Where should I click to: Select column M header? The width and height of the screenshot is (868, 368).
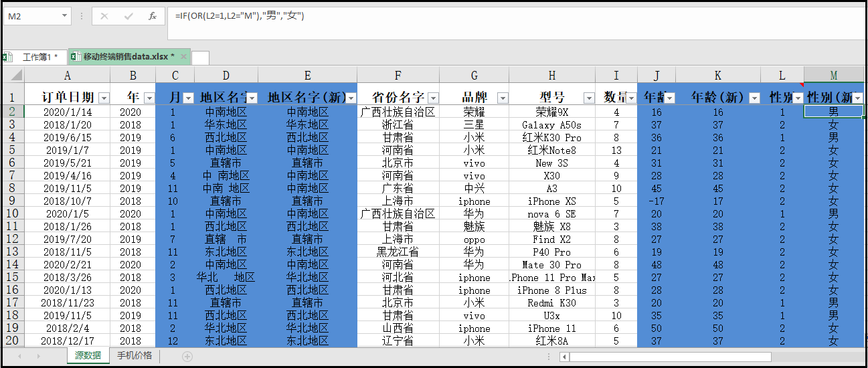[x=833, y=75]
